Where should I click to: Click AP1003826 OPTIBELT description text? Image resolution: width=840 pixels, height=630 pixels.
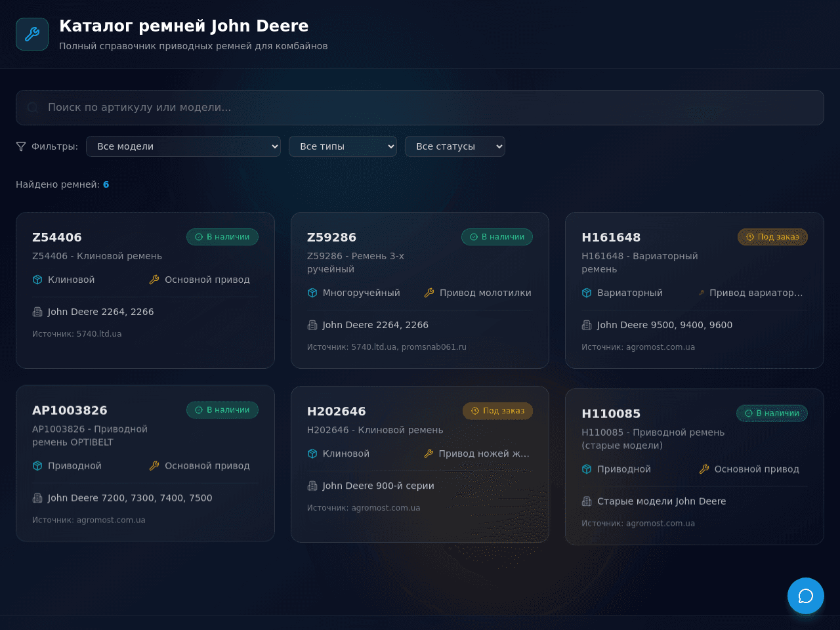point(90,436)
